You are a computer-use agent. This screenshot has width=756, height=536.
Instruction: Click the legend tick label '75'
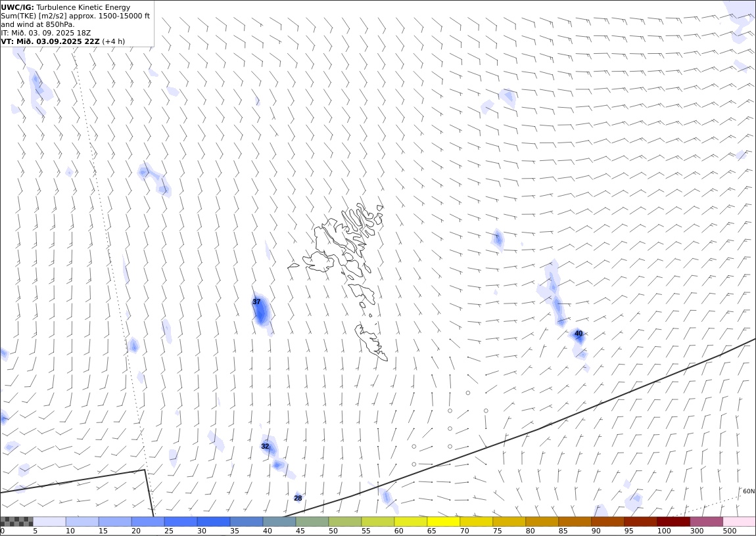tap(497, 531)
